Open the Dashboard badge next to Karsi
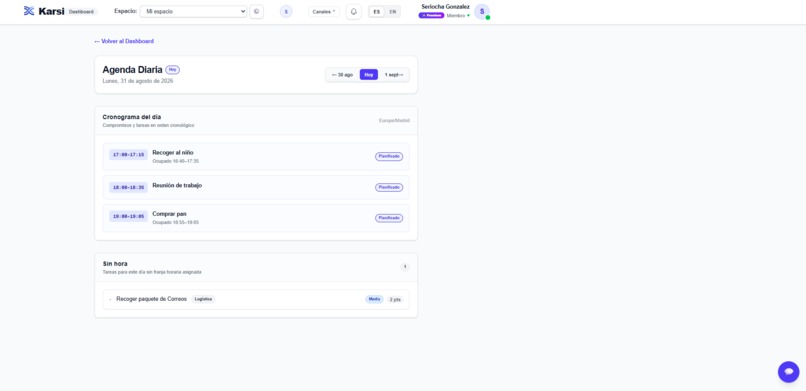The width and height of the screenshot is (806, 391). click(81, 12)
